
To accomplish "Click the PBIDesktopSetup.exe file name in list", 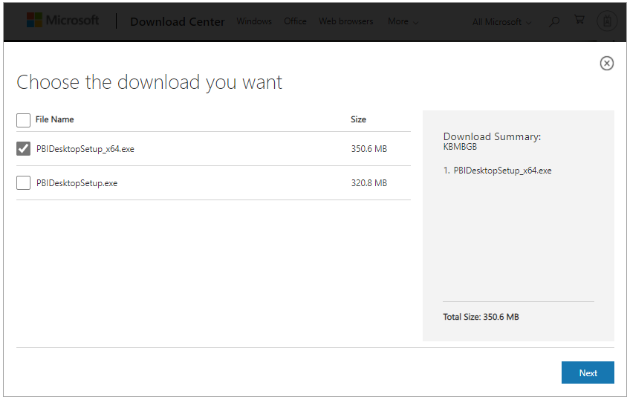I will click(x=77, y=183).
